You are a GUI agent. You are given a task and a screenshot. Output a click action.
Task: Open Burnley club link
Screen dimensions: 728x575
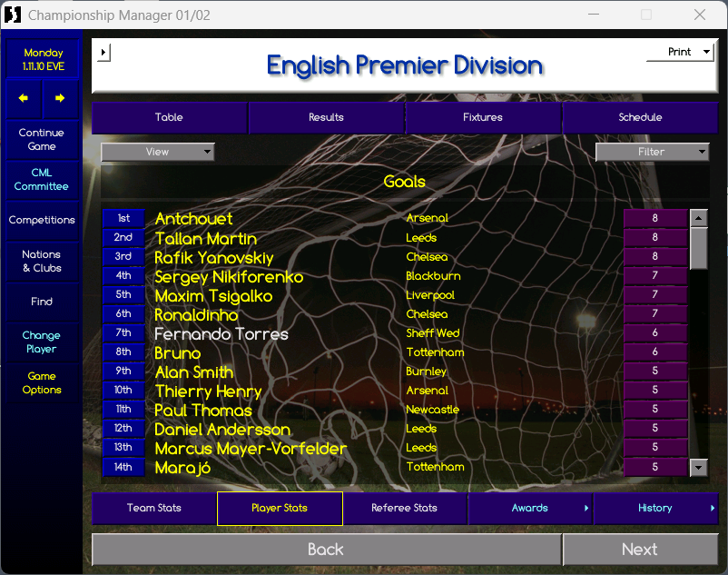[x=427, y=372]
